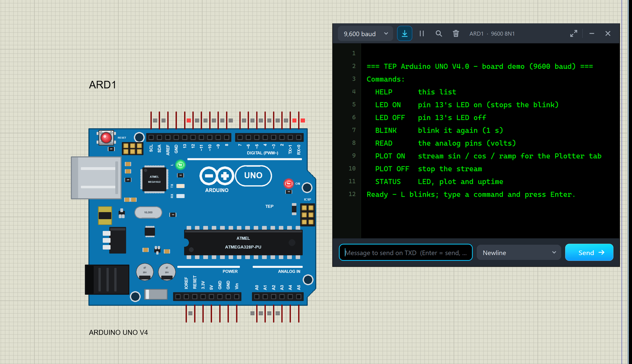Click the ARD1 component label

click(x=103, y=85)
